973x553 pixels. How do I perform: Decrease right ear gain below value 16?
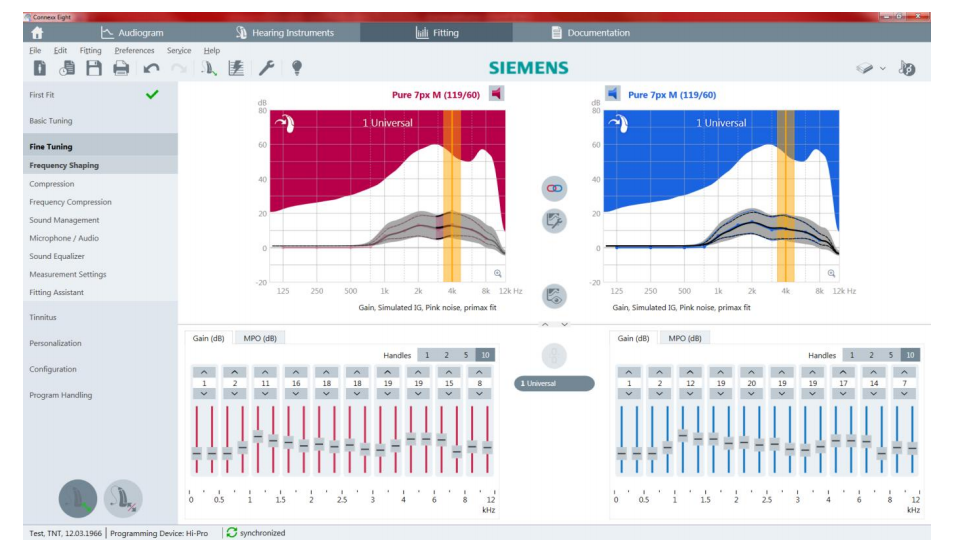coord(296,393)
